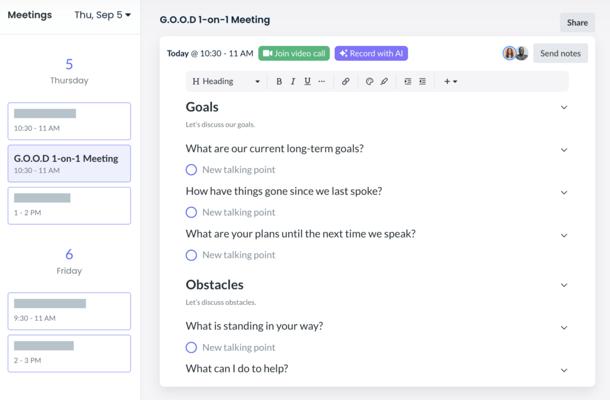Viewport: 610px width, 400px height.
Task: Open the Thu, Sep 5 date picker
Action: click(103, 15)
